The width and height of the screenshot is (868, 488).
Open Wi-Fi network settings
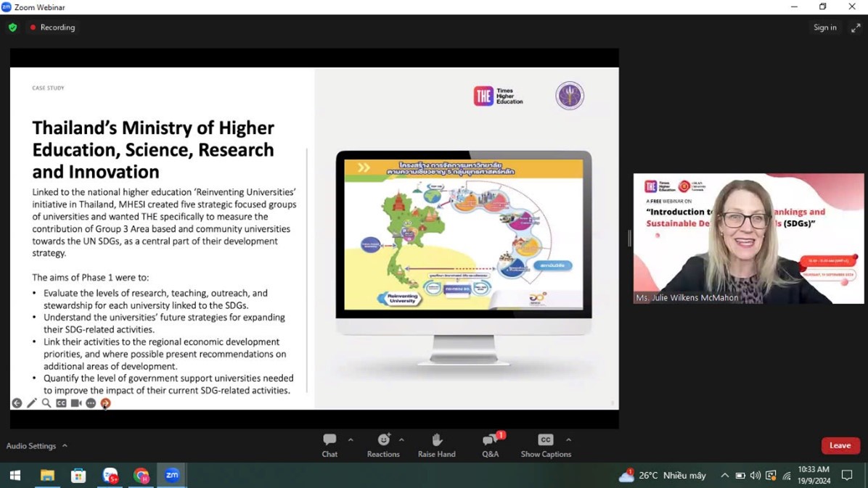787,475
